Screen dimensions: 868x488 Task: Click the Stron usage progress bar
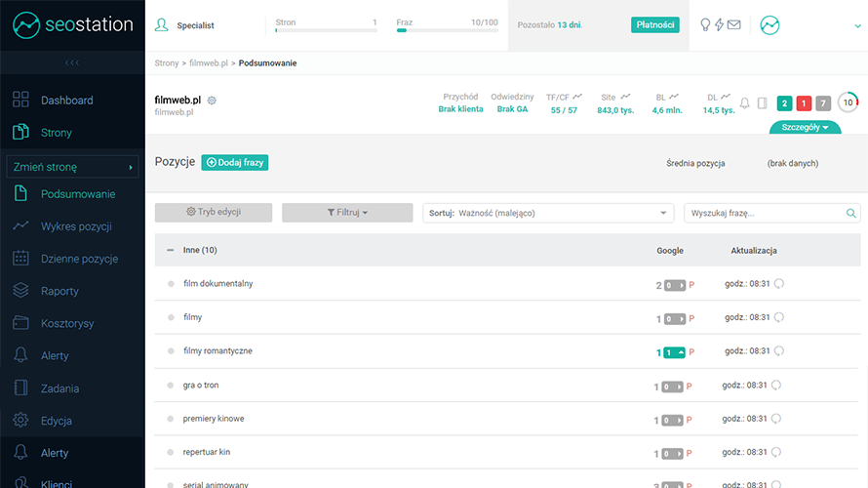click(326, 30)
